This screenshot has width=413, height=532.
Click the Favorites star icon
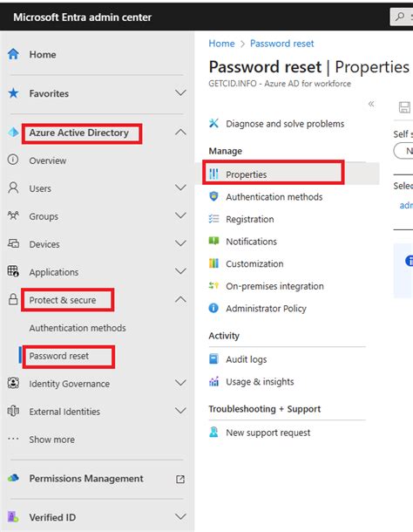click(x=13, y=93)
